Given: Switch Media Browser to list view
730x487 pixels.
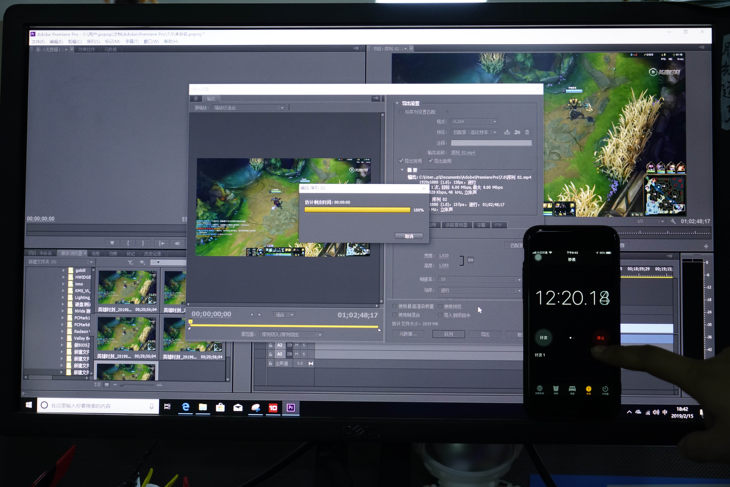Looking at the screenshot, I should tap(98, 385).
